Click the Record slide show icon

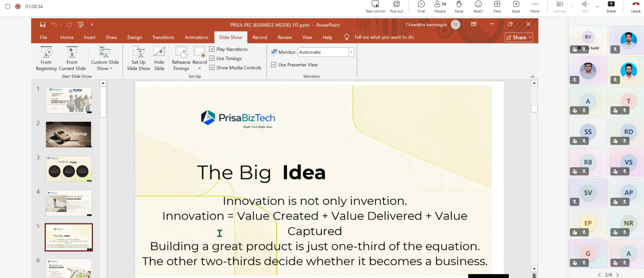point(200,52)
